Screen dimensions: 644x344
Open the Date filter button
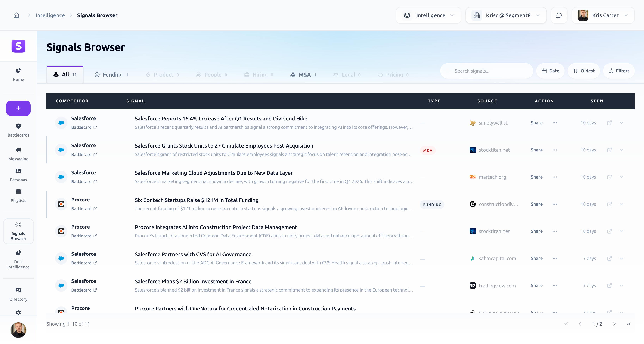coord(550,71)
